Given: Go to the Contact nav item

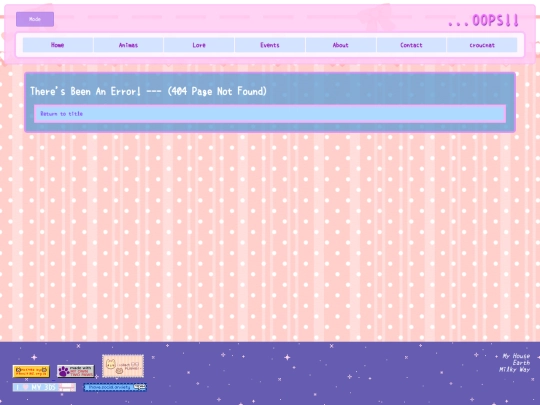Looking at the screenshot, I should click(411, 45).
